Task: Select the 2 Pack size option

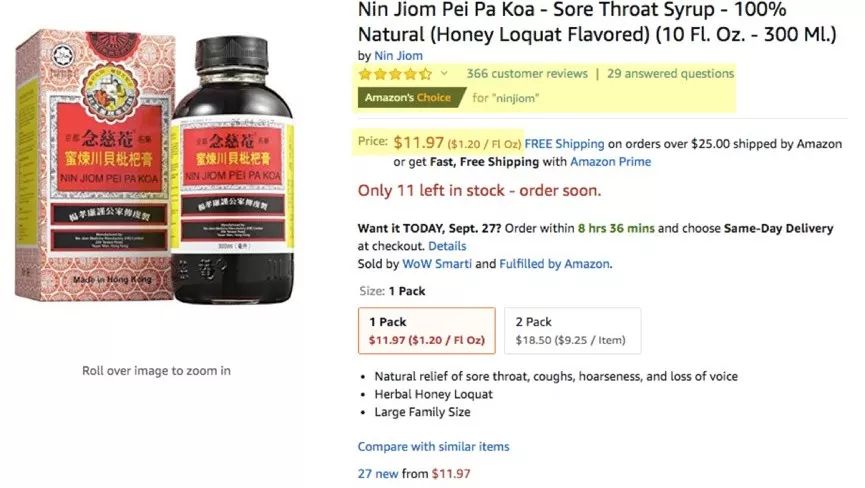Action: [572, 330]
